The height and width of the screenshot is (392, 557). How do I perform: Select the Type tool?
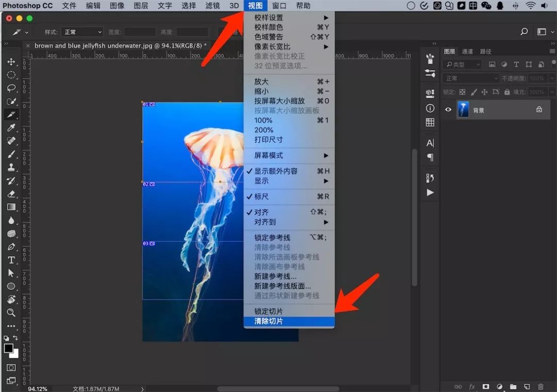point(11,260)
